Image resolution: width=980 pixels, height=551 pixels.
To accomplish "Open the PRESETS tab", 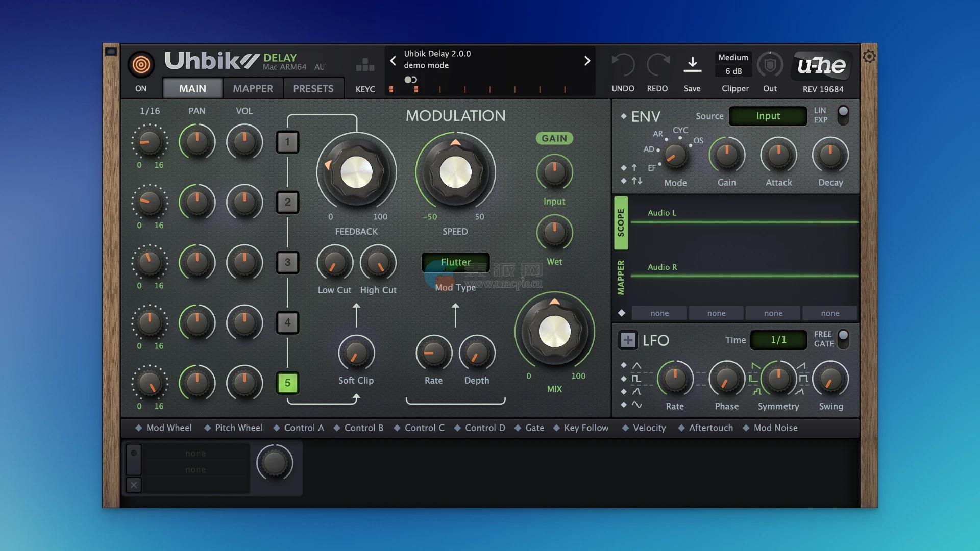I will [x=313, y=89].
